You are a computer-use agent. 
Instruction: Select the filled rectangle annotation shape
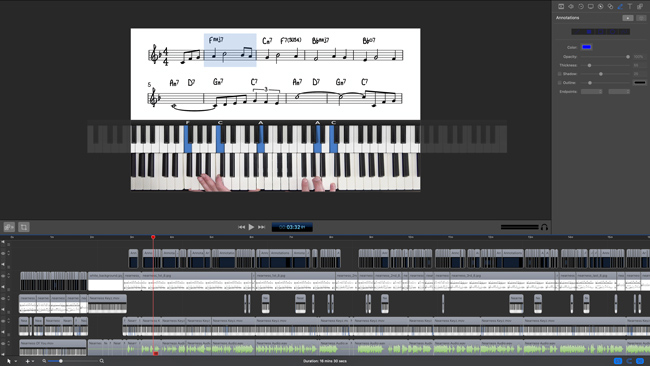coord(589,32)
